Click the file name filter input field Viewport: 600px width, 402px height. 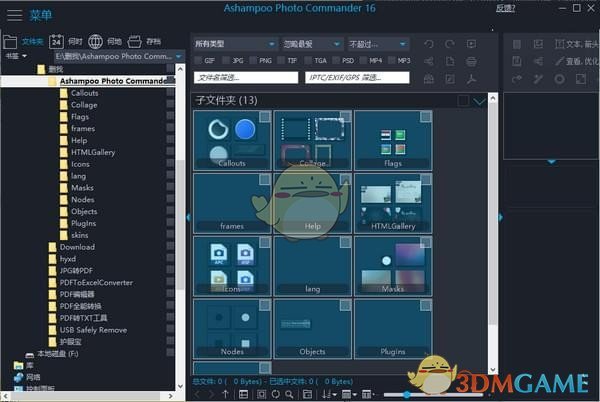[246, 78]
